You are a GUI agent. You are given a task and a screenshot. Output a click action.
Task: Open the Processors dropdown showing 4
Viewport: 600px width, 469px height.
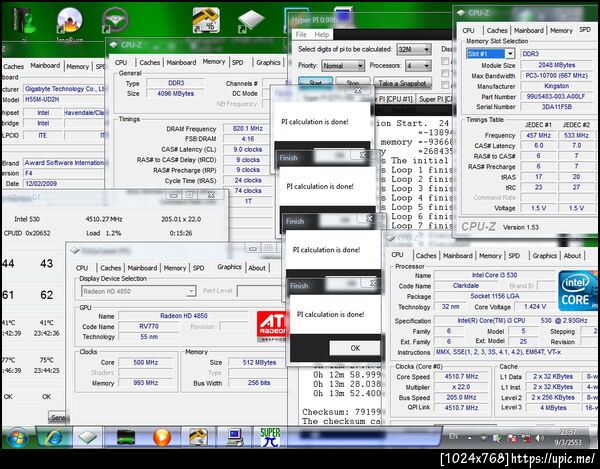pyautogui.click(x=418, y=66)
